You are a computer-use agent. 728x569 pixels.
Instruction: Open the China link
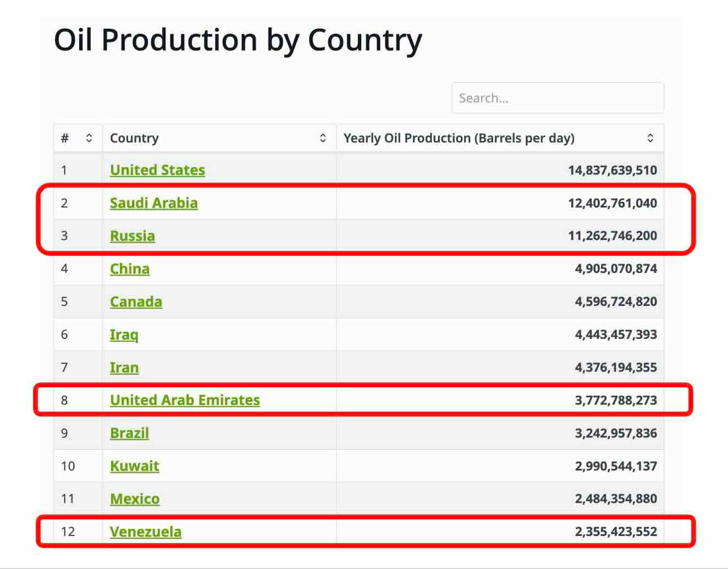(x=130, y=269)
